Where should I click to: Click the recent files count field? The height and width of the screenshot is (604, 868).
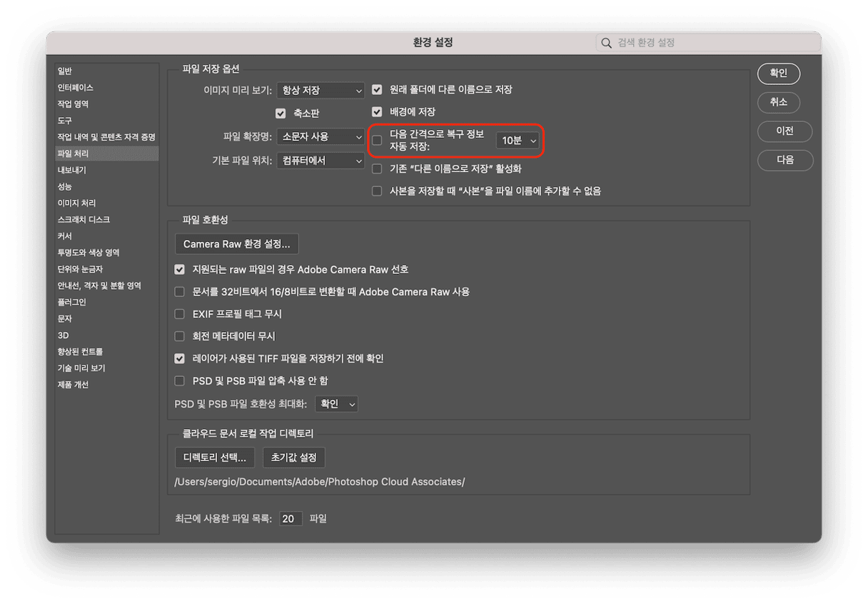pyautogui.click(x=291, y=519)
